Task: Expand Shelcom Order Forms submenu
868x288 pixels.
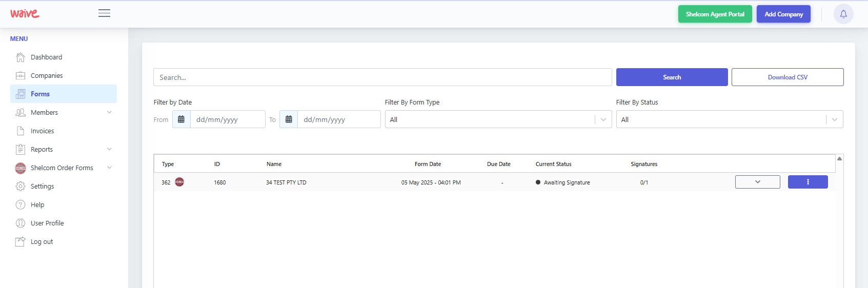Action: coord(109,168)
